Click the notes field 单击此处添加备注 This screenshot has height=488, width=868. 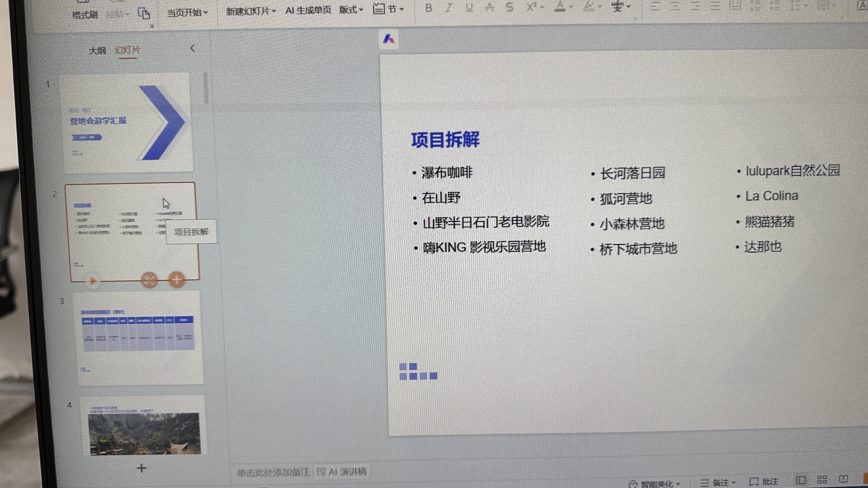273,472
